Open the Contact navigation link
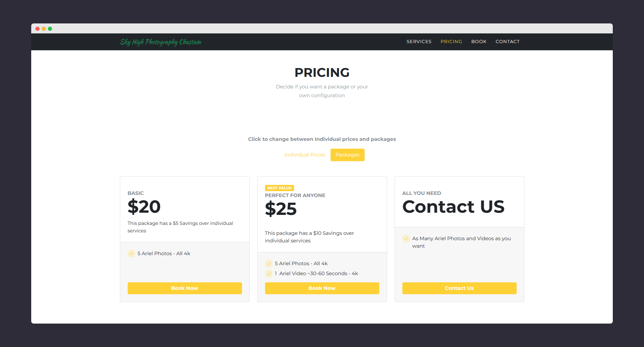 (507, 42)
